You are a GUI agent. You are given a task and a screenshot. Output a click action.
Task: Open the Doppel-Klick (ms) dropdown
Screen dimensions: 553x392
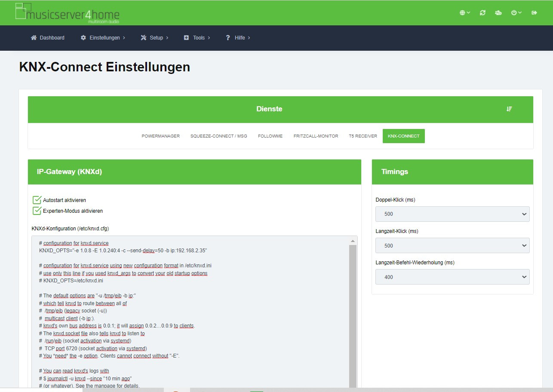point(452,214)
